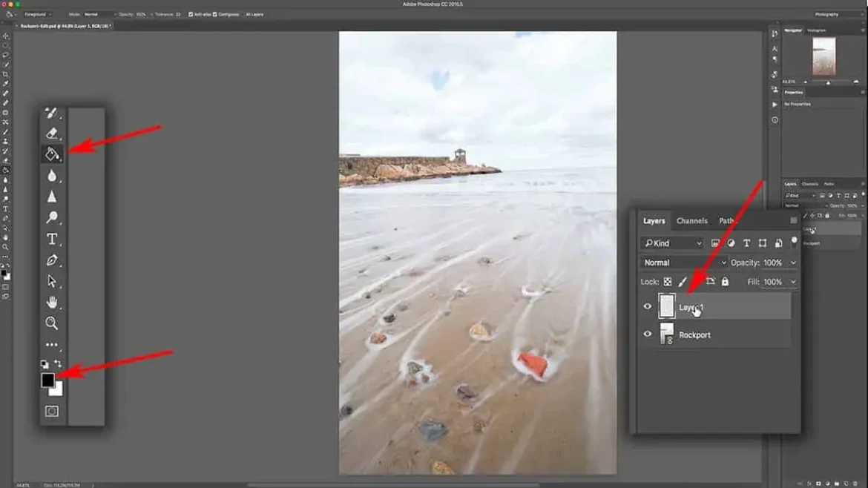Expand the layer Opacity 100% dropdown arrow
This screenshot has width=868, height=488.
pyautogui.click(x=793, y=263)
